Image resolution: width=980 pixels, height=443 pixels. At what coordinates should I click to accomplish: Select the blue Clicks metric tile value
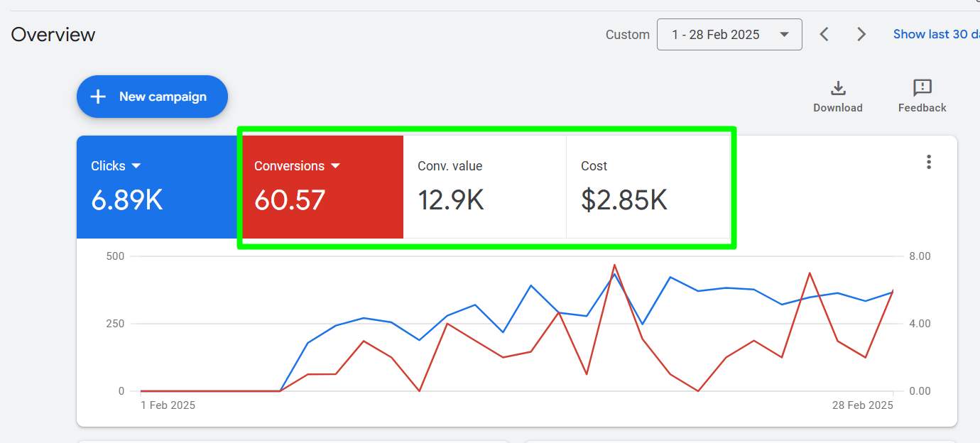tap(127, 200)
